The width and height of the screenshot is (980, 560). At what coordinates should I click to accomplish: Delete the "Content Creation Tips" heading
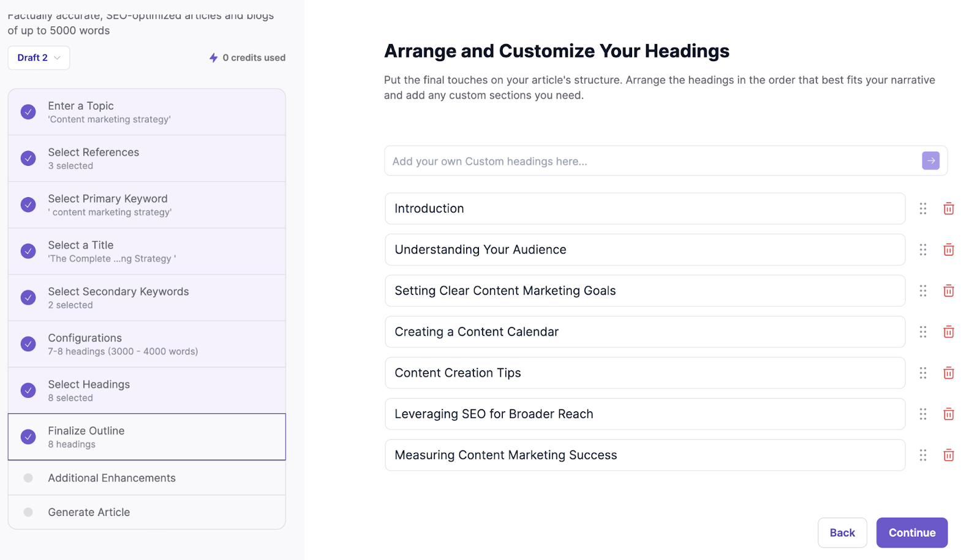point(948,373)
